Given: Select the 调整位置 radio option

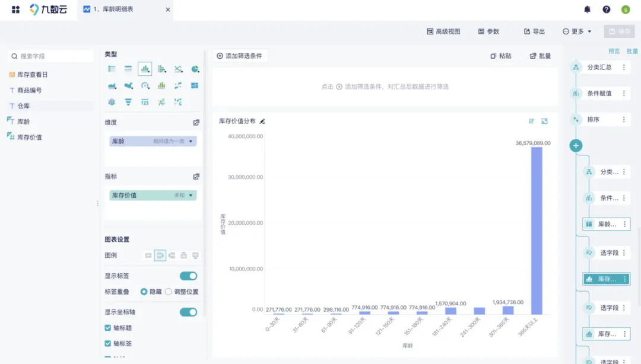Looking at the screenshot, I should click(x=169, y=292).
